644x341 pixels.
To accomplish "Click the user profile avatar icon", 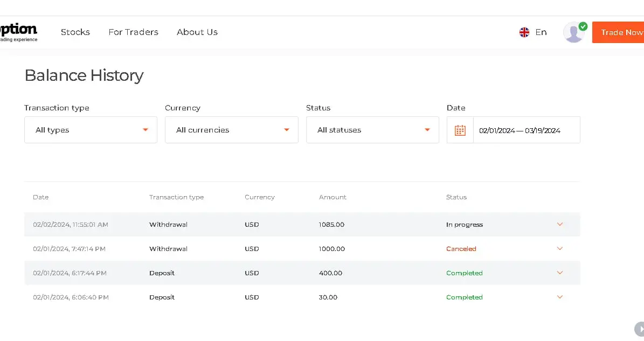I will (573, 33).
